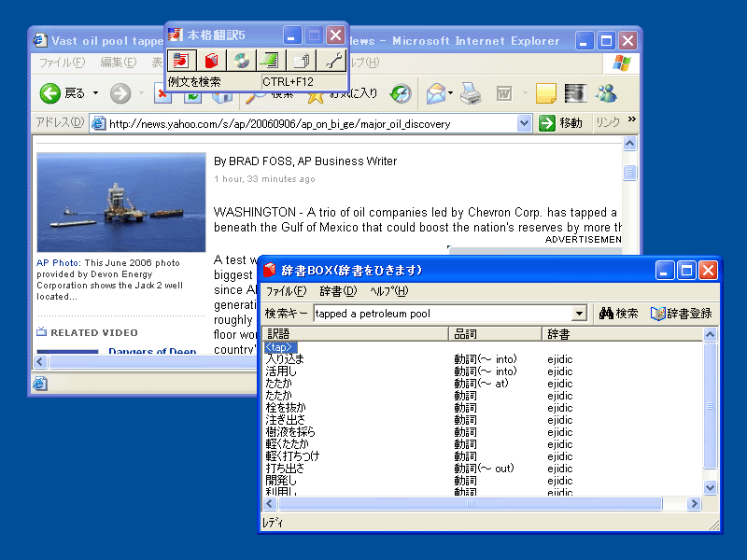Click the yellow note icon in Internet Explorer toolbar

[546, 93]
